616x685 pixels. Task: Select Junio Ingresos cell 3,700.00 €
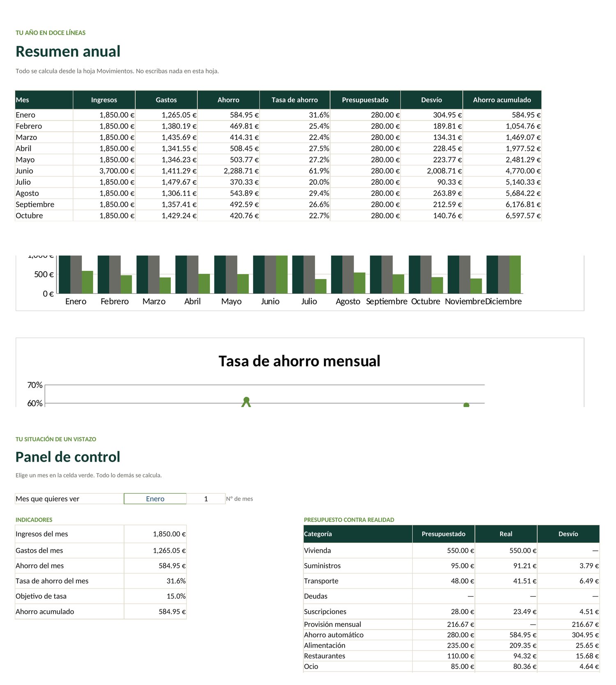click(x=104, y=171)
